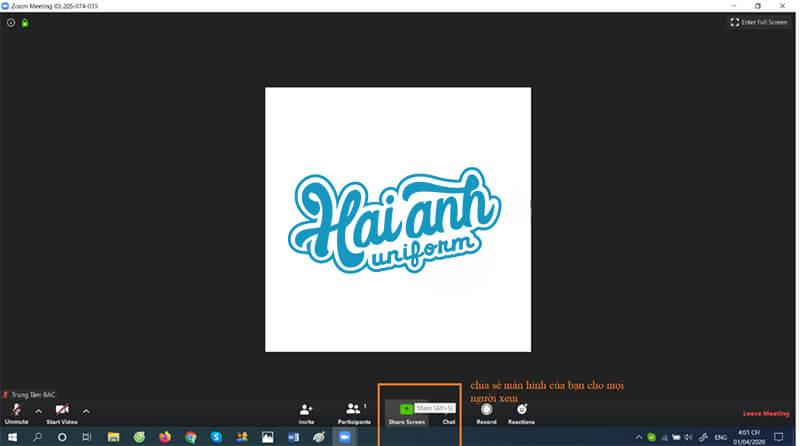Open File Explorer from the taskbar
Image resolution: width=800 pixels, height=446 pixels.
coord(113,437)
